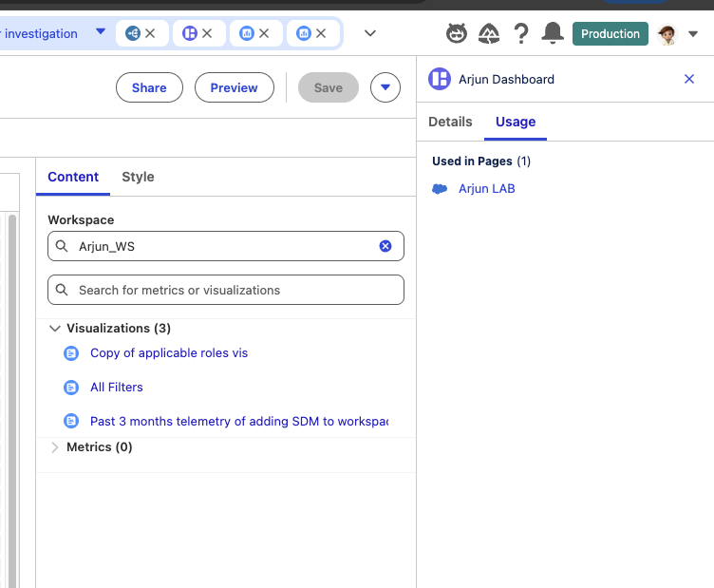The height and width of the screenshot is (588, 714).
Task: Open the first tab with the data-flow icon
Action: coord(133,33)
